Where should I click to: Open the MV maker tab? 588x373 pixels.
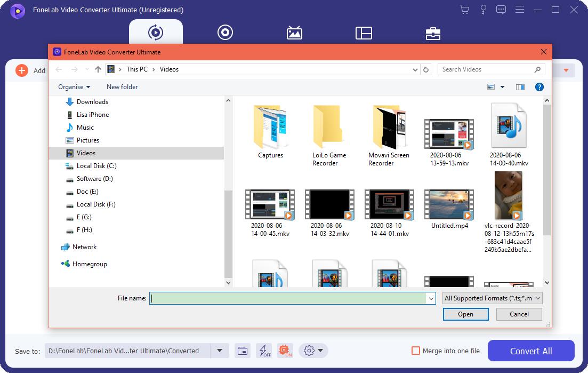click(294, 33)
